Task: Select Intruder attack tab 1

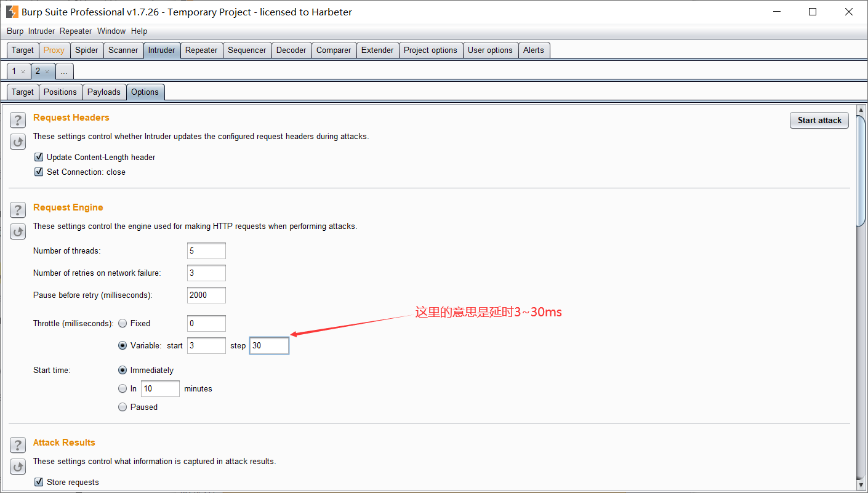Action: 15,71
